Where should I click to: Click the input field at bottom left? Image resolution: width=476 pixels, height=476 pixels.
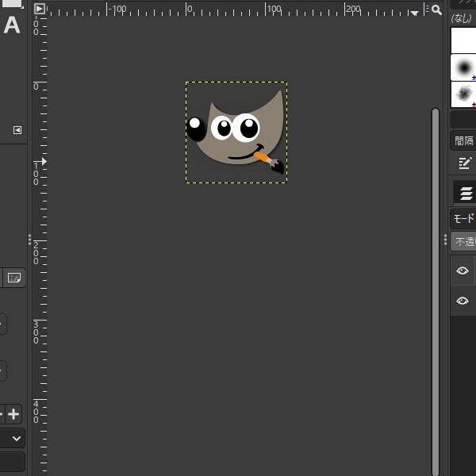click(x=12, y=462)
